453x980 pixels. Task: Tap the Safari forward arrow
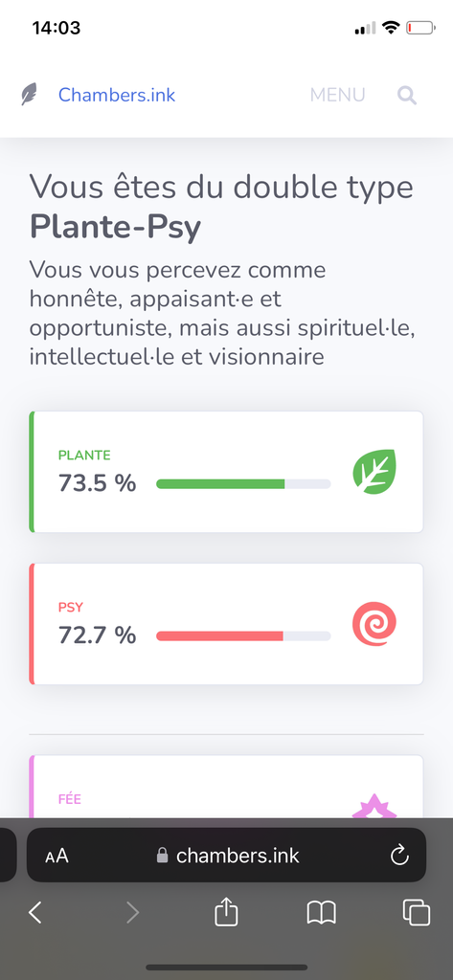pyautogui.click(x=132, y=913)
